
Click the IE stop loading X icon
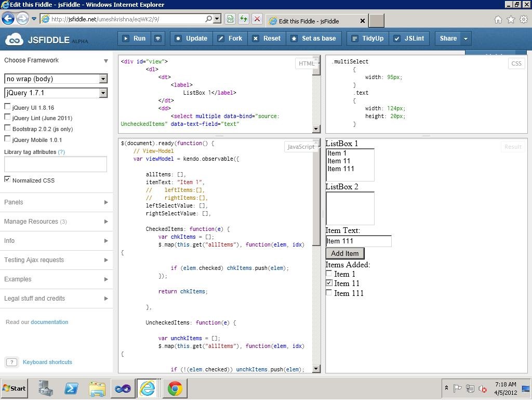click(257, 19)
